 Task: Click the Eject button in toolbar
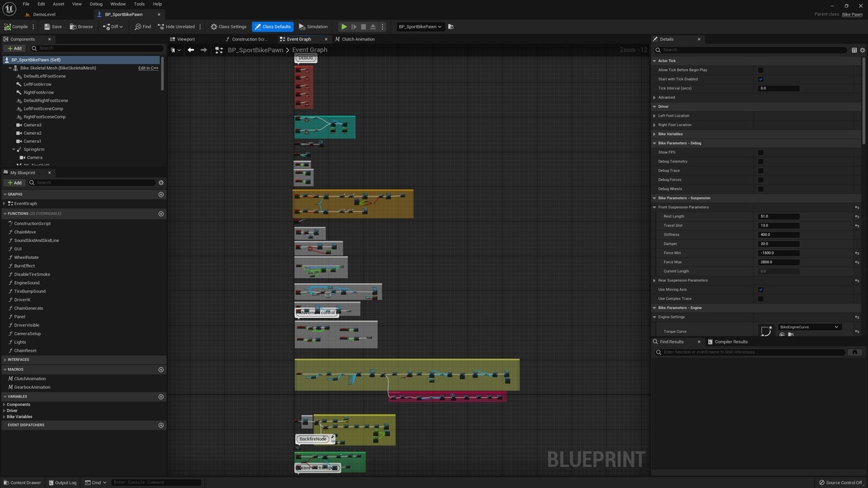coord(372,26)
